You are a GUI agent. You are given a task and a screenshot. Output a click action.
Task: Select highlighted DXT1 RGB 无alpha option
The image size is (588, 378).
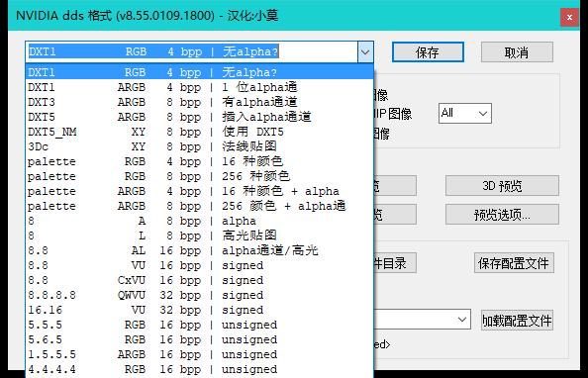click(x=200, y=72)
